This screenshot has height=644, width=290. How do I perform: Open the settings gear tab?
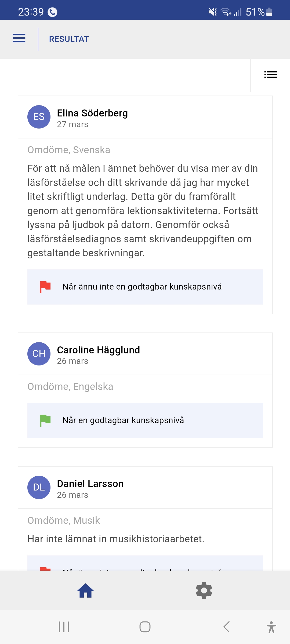click(x=204, y=591)
